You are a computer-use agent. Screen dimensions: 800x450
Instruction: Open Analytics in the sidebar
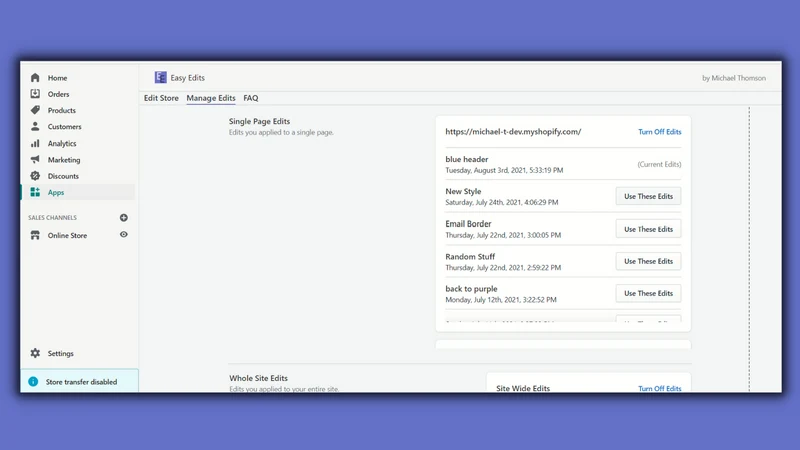coord(62,144)
